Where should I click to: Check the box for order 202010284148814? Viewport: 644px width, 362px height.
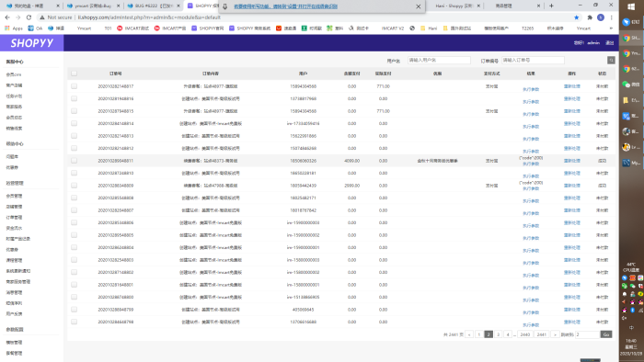74,123
